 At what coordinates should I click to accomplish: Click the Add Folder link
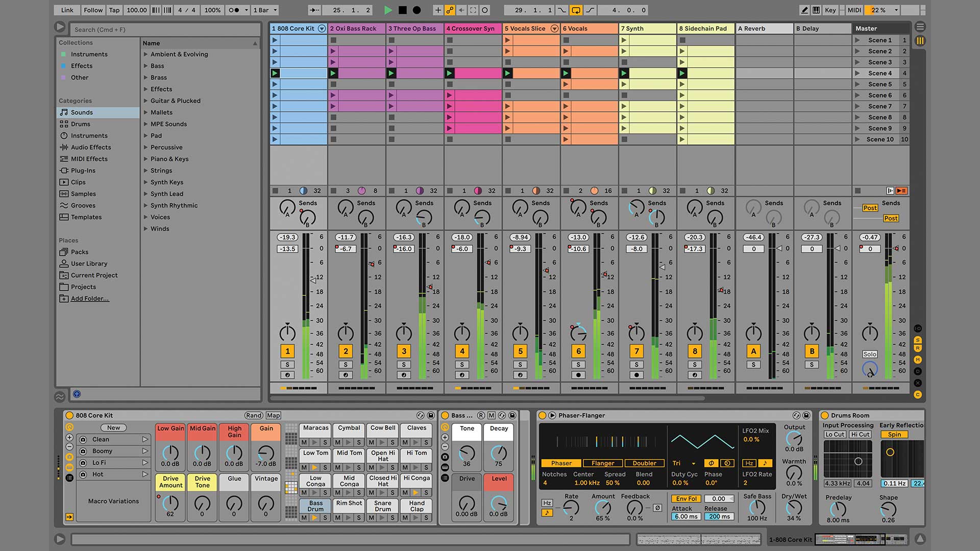click(x=89, y=298)
